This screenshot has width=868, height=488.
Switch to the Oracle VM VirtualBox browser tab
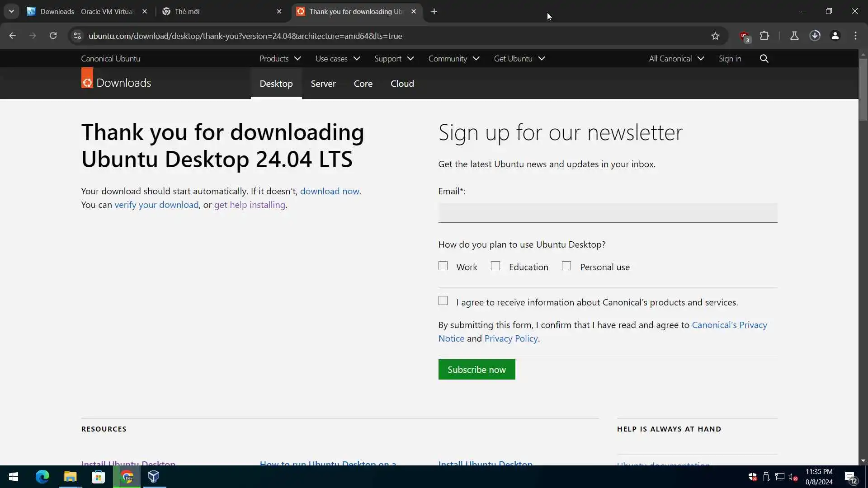click(86, 12)
